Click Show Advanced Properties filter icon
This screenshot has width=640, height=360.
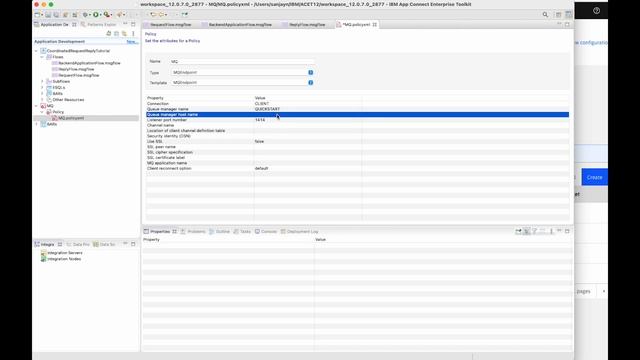click(x=535, y=231)
